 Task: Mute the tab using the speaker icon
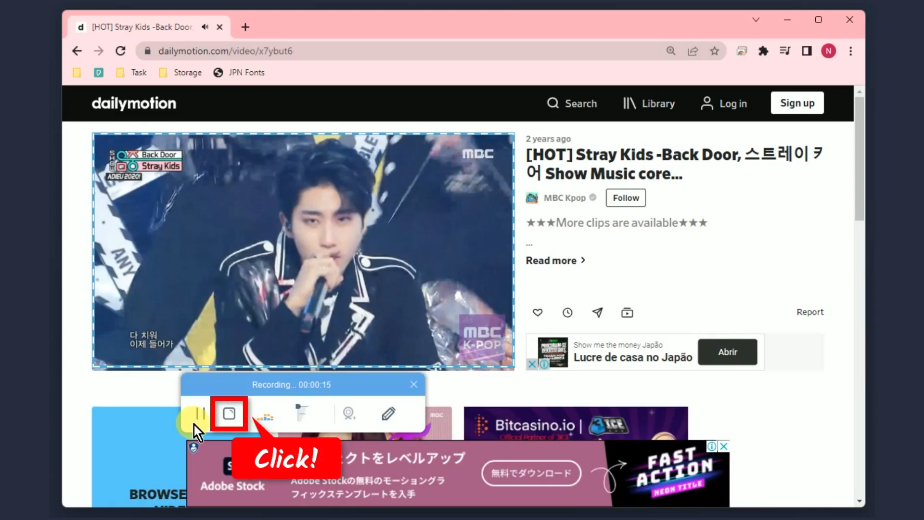[x=205, y=27]
